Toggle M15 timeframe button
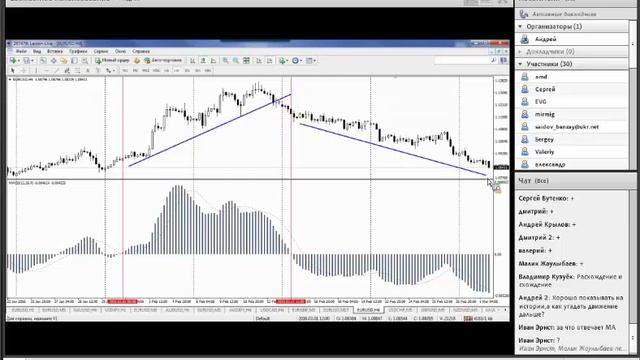This screenshot has height=360, width=640. coord(146,71)
